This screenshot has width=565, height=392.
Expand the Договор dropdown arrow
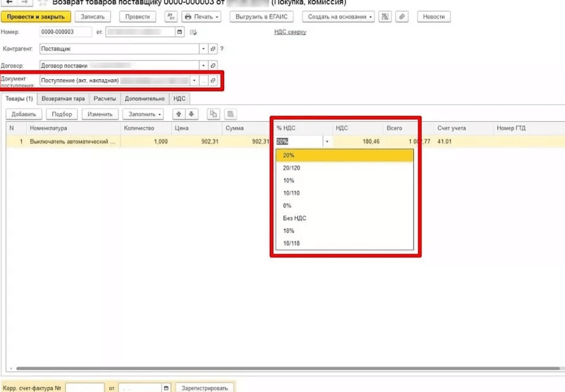pyautogui.click(x=204, y=65)
